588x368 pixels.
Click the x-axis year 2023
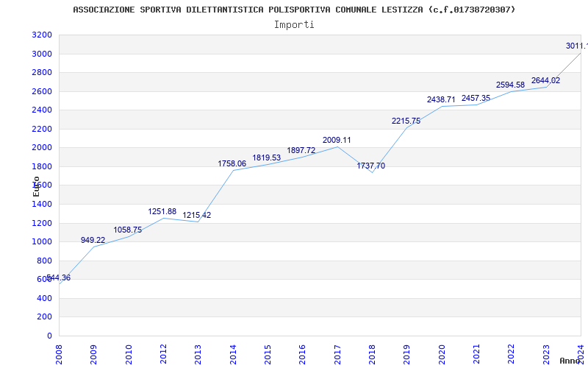546,355
